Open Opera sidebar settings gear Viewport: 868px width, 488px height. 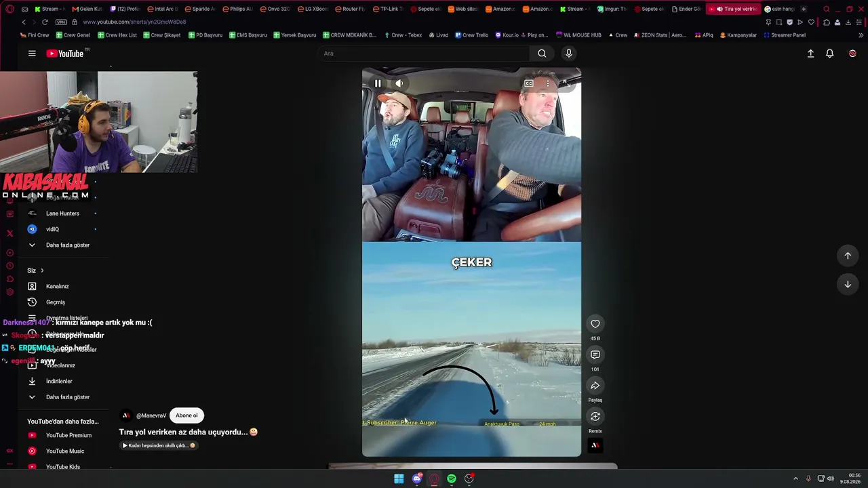click(9, 292)
